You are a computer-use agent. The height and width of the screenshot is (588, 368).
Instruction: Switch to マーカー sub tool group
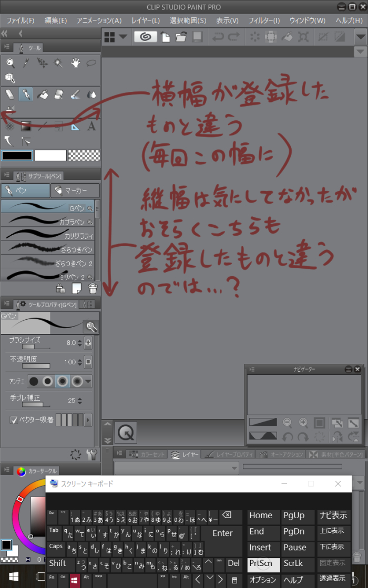(75, 191)
